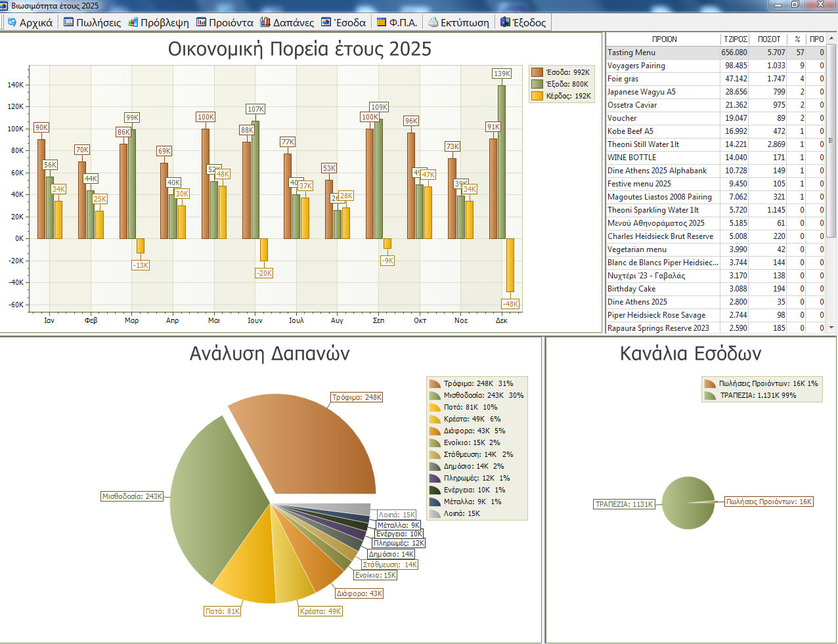Select the Rapaura Springs Reserve 2023 row

tap(716, 328)
